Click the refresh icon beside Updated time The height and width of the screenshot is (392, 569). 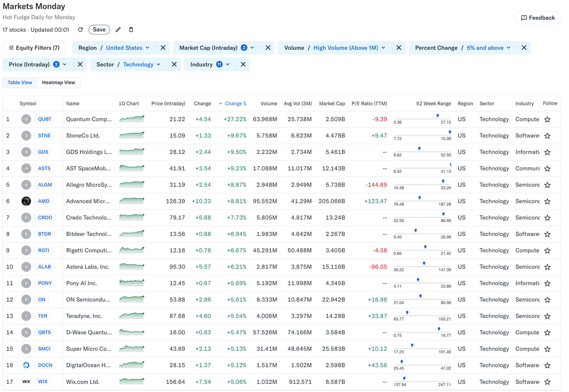(81, 30)
